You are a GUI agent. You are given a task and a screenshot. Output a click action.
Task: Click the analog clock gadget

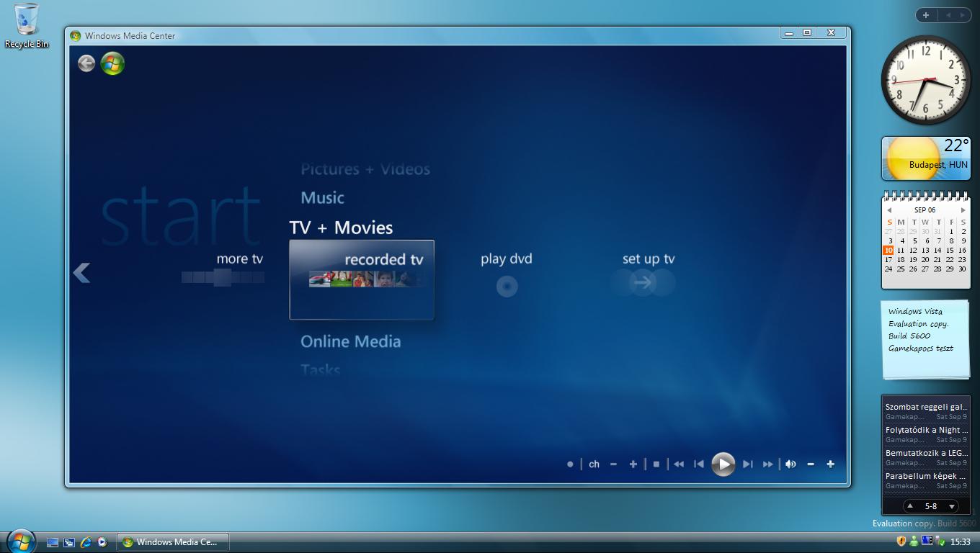[x=926, y=79]
